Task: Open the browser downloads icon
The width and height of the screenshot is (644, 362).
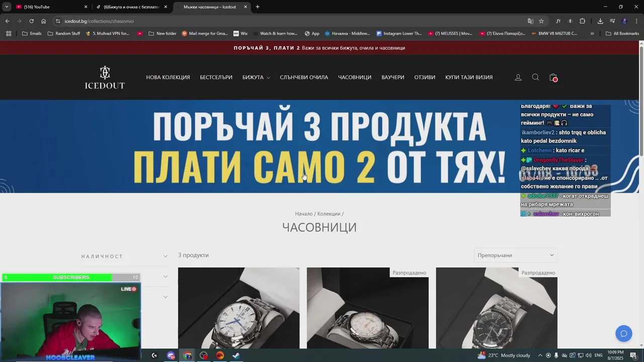Action: pos(600,21)
